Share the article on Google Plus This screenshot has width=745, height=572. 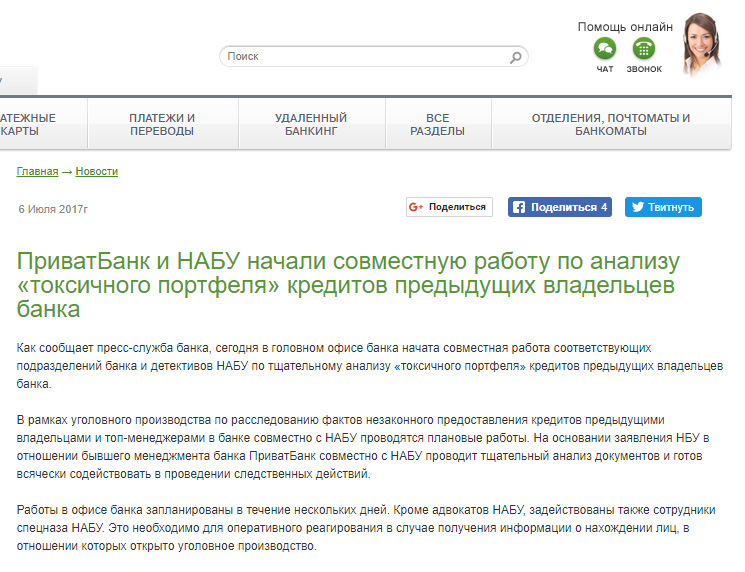point(449,207)
